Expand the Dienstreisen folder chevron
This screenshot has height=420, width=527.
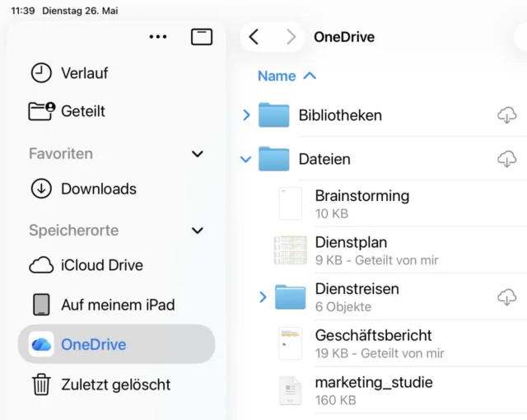pyautogui.click(x=263, y=297)
